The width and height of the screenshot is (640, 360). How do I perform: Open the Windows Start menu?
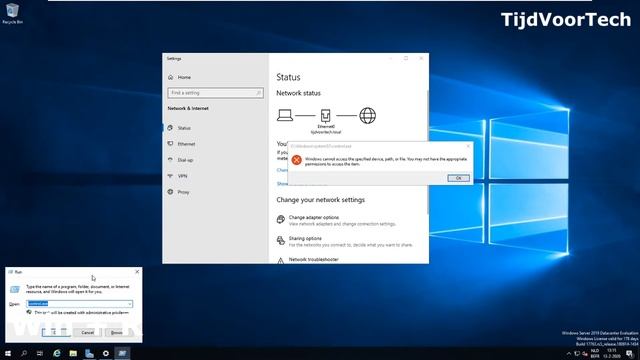tap(8, 353)
